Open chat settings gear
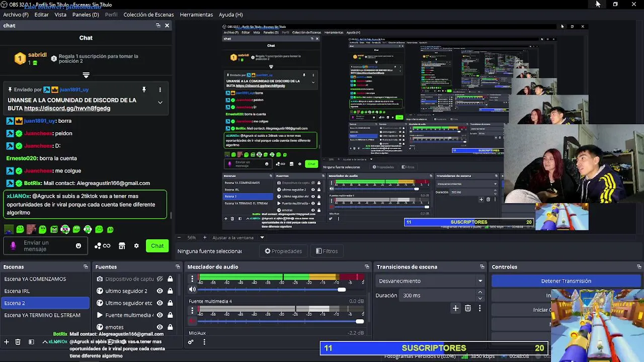Image resolution: width=644 pixels, height=362 pixels. pyautogui.click(x=136, y=246)
